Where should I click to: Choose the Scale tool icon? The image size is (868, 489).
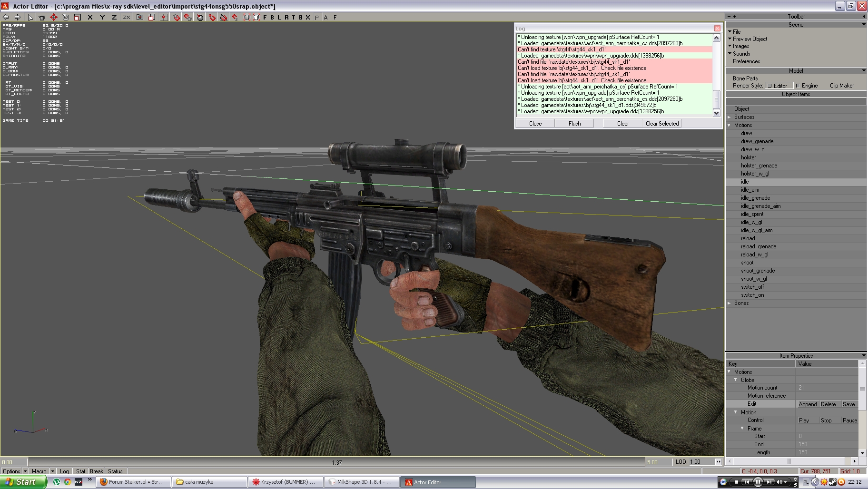78,17
